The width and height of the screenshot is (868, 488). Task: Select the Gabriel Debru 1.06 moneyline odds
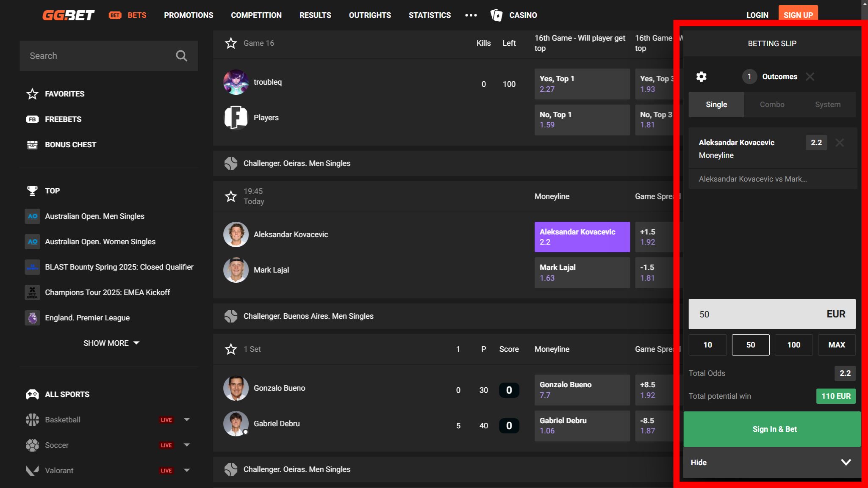[582, 426]
